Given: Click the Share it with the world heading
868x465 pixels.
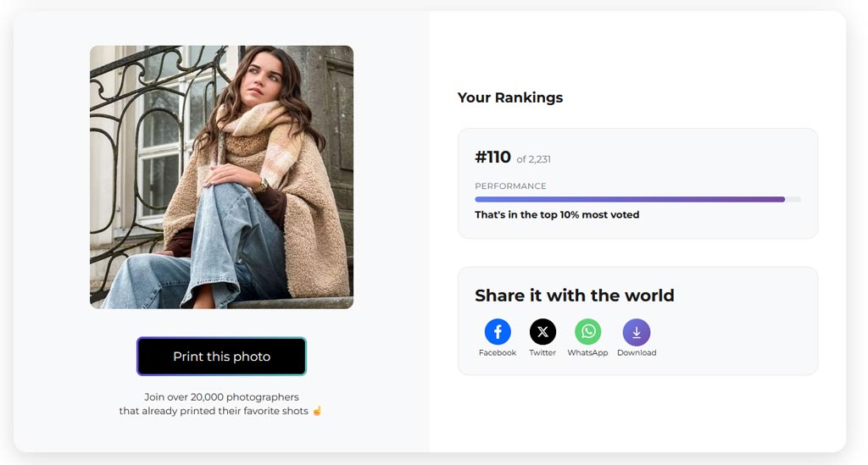Looking at the screenshot, I should (x=575, y=296).
